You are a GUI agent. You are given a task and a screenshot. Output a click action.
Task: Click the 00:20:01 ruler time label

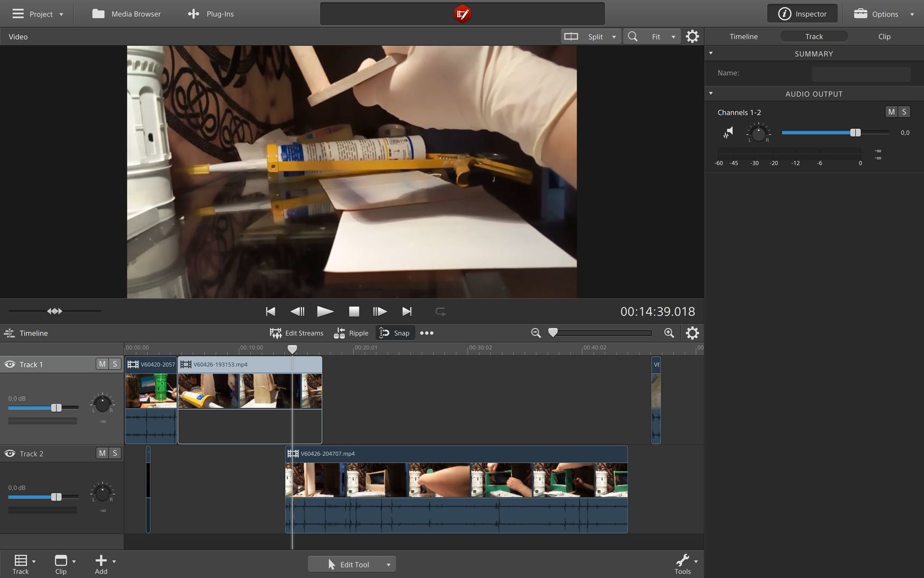pyautogui.click(x=365, y=347)
